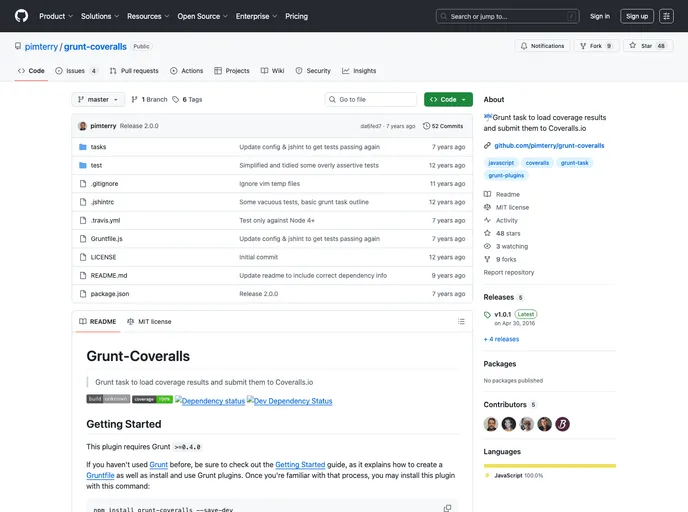Expand the master branch dropdown

(x=98, y=100)
